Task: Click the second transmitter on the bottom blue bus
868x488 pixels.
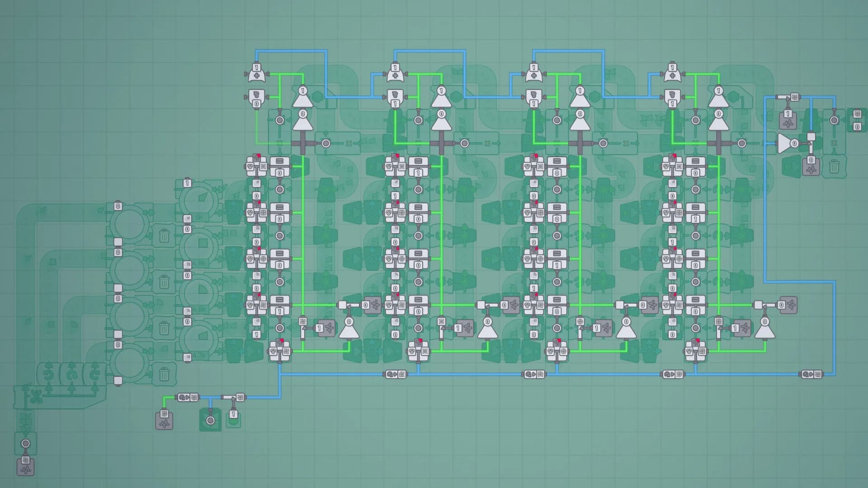Action: [x=534, y=374]
